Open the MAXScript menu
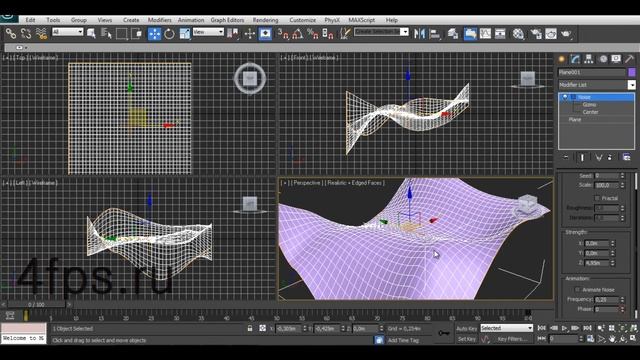640x360 pixels. [x=362, y=20]
